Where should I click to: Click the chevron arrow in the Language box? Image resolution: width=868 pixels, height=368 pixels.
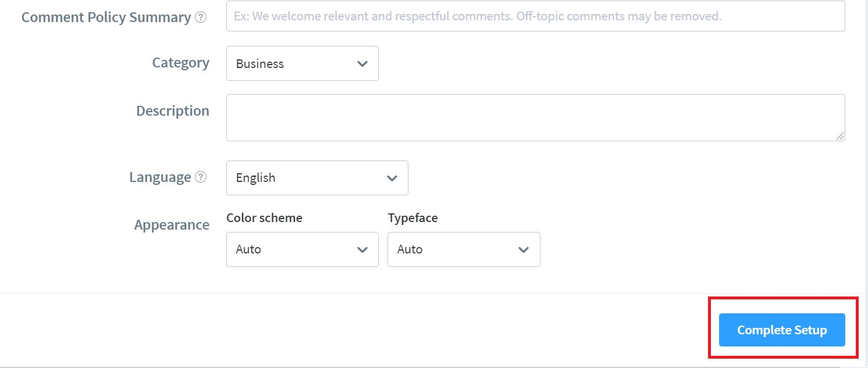point(392,178)
